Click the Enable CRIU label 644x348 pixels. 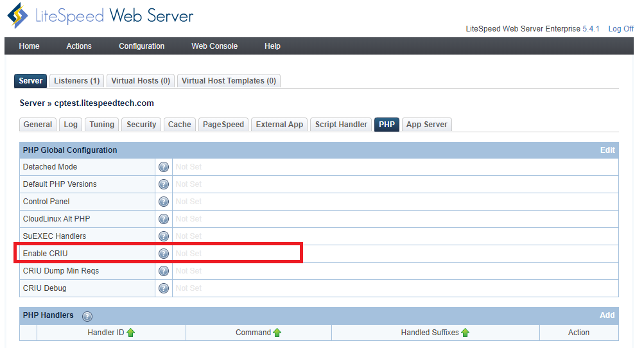(x=45, y=254)
